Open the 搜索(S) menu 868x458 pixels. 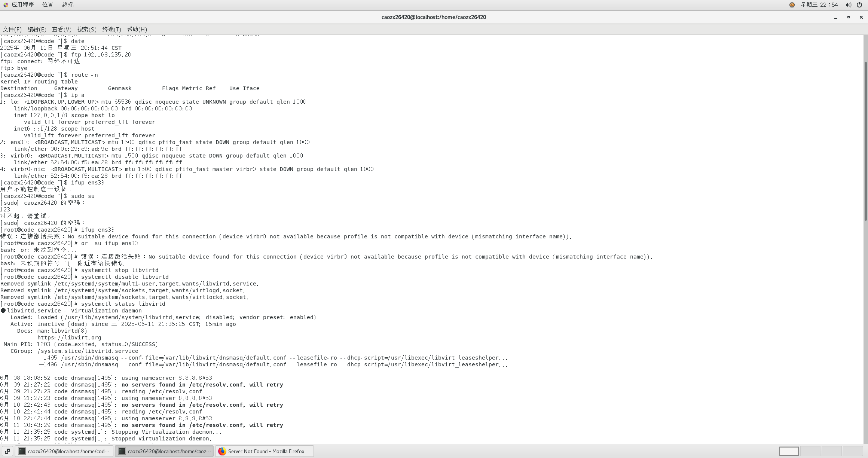pos(87,29)
